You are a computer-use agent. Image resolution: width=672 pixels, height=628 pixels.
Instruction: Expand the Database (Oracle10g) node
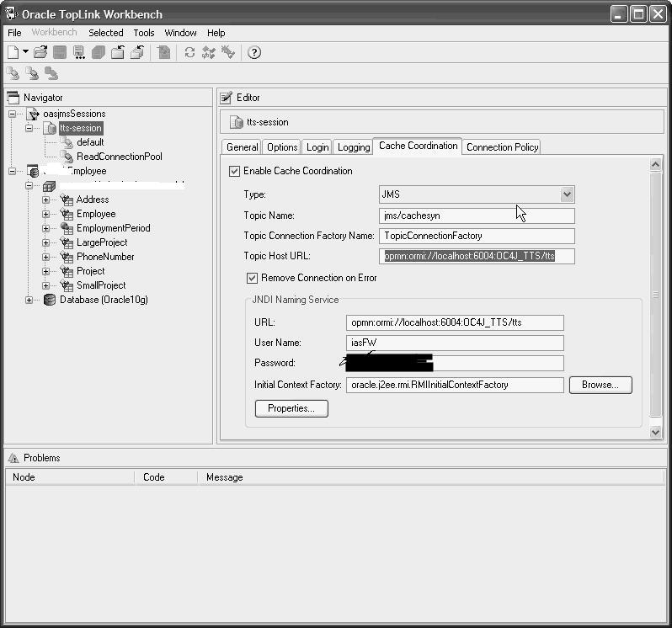pos(29,300)
